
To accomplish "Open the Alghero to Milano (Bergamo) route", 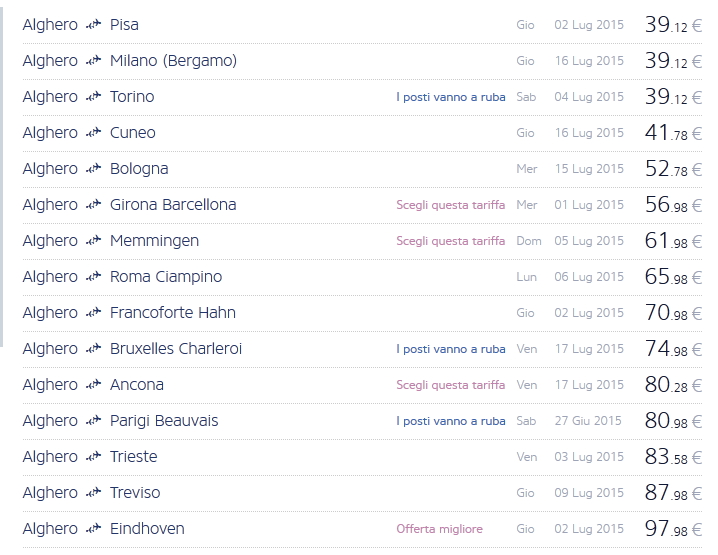I will point(173,61).
